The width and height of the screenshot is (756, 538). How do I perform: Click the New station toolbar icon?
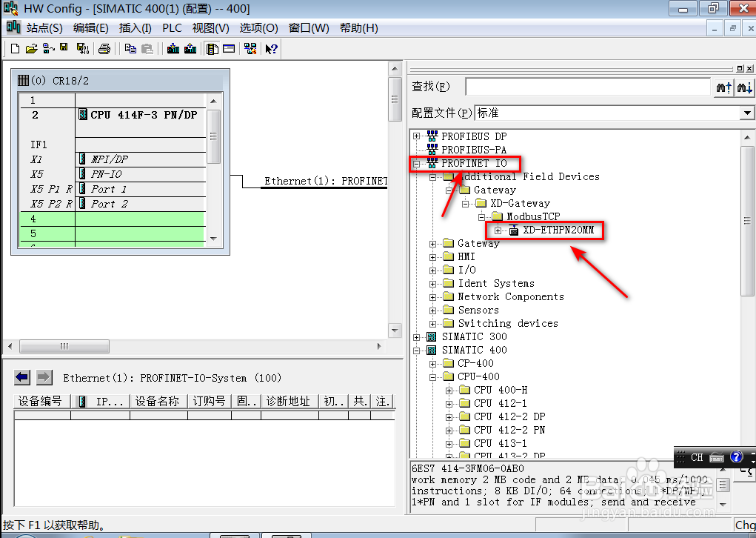(x=15, y=49)
